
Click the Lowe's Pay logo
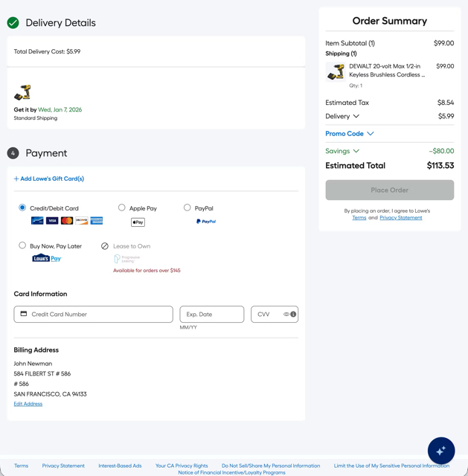tap(47, 258)
